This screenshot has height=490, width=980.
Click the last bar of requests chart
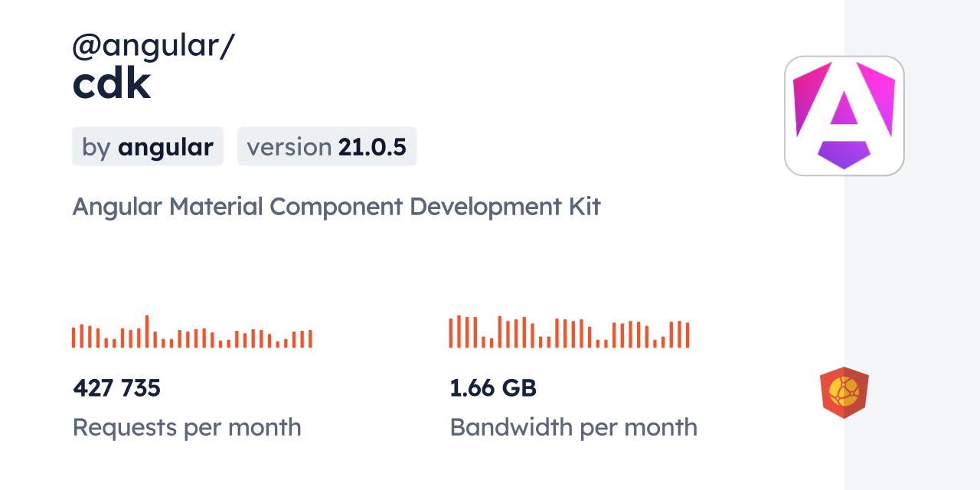point(311,338)
